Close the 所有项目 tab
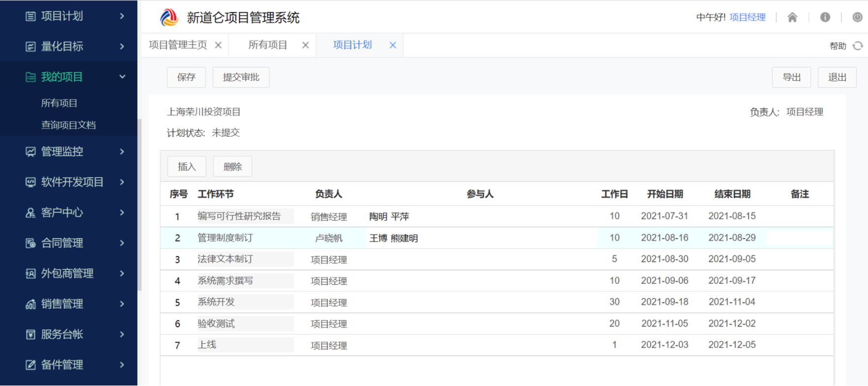 pos(305,45)
